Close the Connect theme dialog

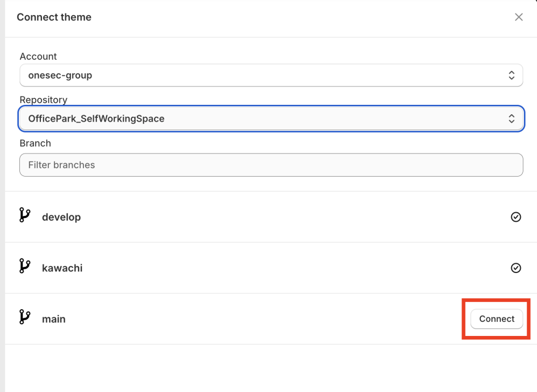point(519,17)
